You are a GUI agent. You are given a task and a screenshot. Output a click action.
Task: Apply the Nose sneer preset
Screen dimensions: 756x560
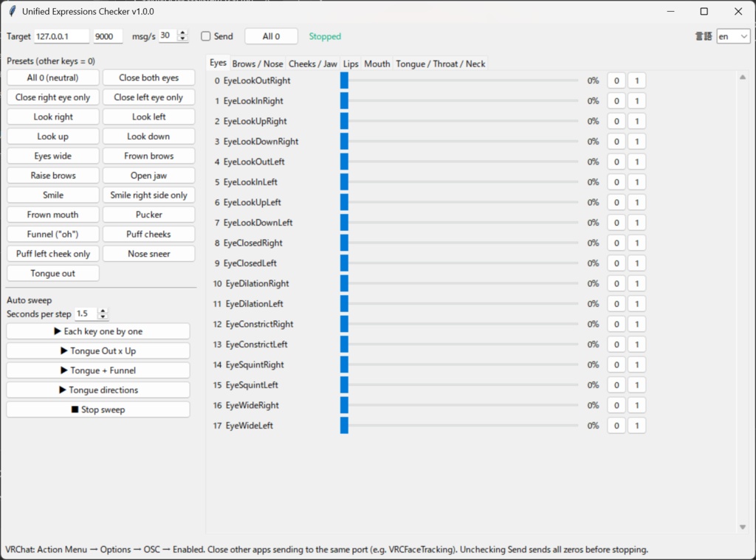pyautogui.click(x=148, y=254)
